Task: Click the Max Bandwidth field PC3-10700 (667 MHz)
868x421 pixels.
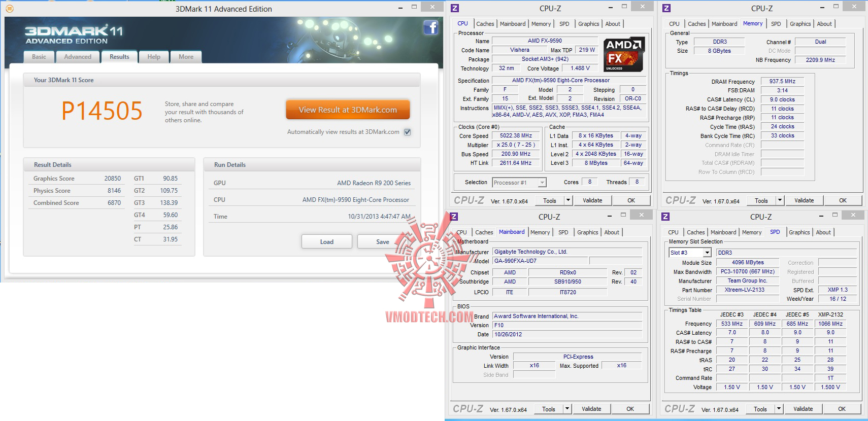Action: coord(748,271)
